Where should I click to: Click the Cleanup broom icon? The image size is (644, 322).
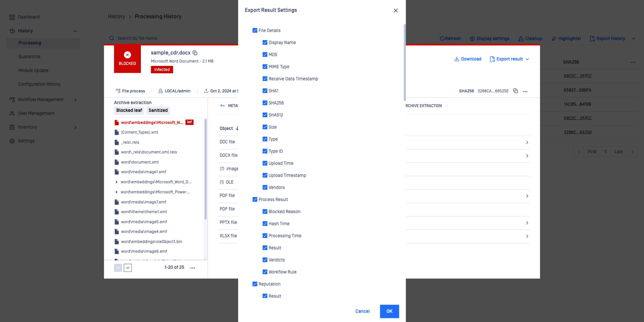pyautogui.click(x=521, y=39)
